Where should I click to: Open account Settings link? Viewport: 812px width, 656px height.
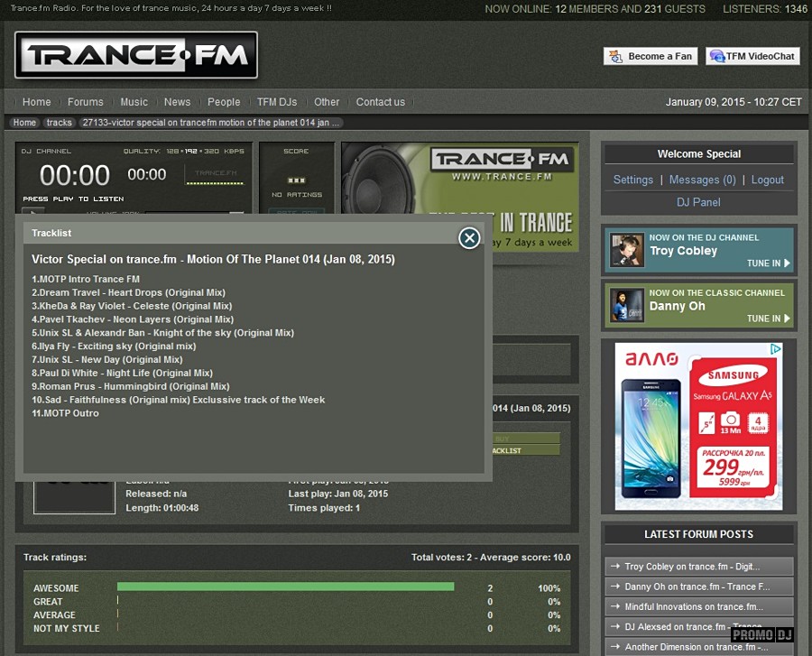[632, 180]
